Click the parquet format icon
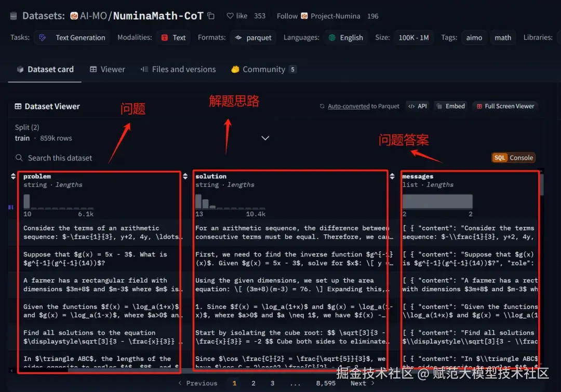 coord(238,37)
